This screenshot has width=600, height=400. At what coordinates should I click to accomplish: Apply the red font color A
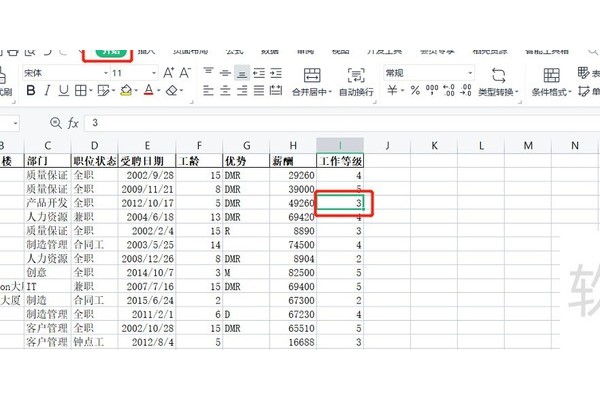[x=148, y=91]
